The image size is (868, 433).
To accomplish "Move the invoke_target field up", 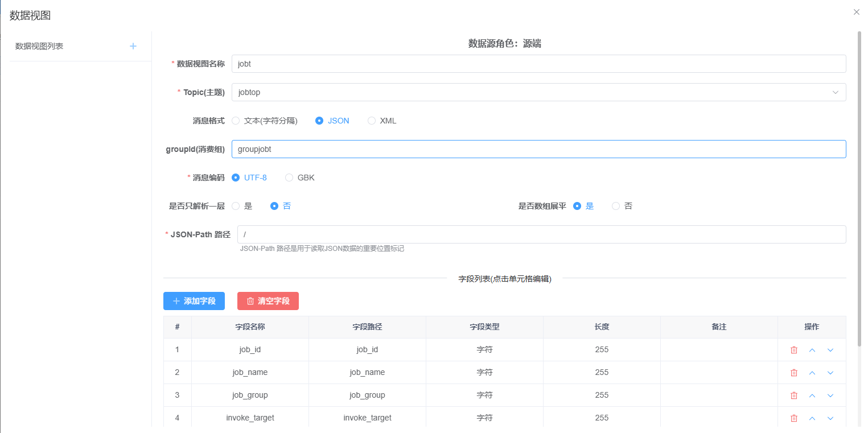I will coord(812,418).
